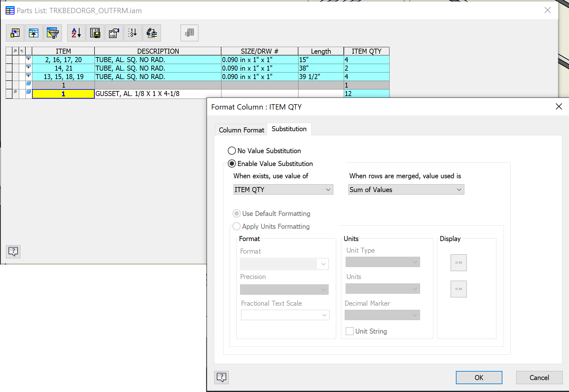Confirm changes with the OK button
This screenshot has height=392, width=569.
479,377
